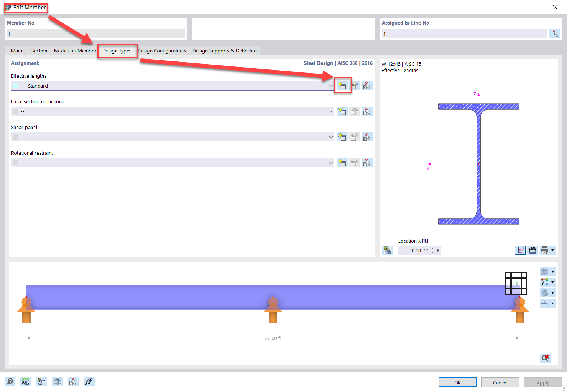Open Location x value dropdown

(426, 251)
